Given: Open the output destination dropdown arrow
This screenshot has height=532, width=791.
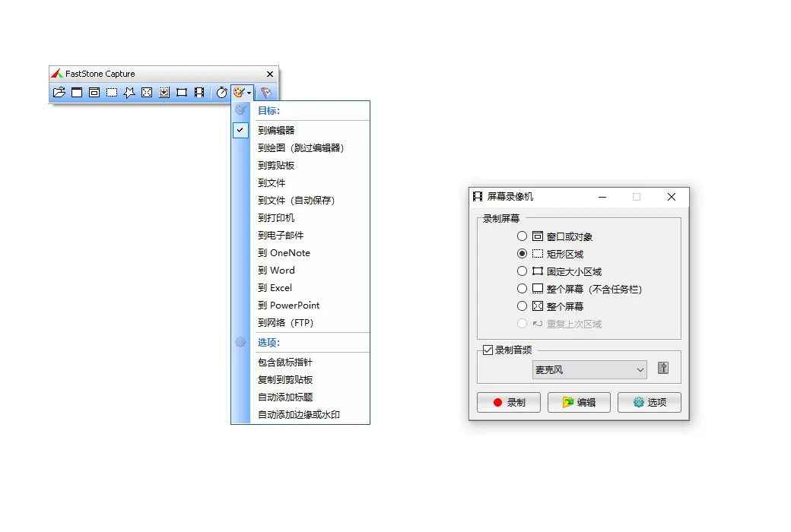Looking at the screenshot, I should pyautogui.click(x=249, y=93).
